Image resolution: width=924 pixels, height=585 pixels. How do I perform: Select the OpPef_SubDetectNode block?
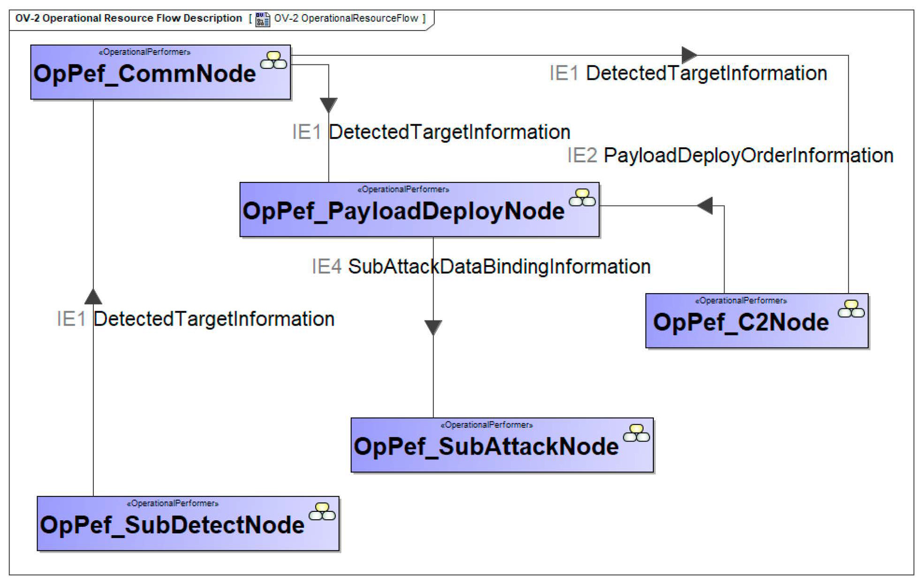click(188, 524)
